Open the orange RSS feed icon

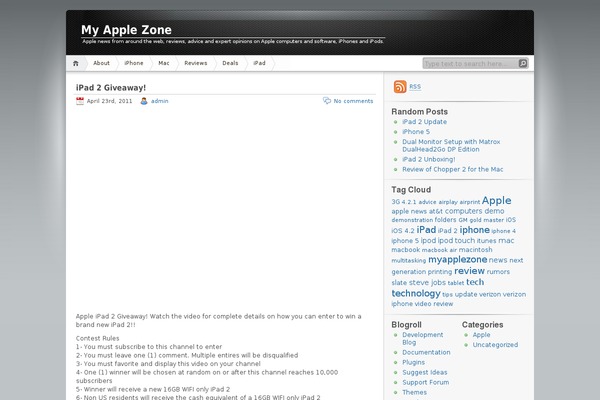(400, 87)
